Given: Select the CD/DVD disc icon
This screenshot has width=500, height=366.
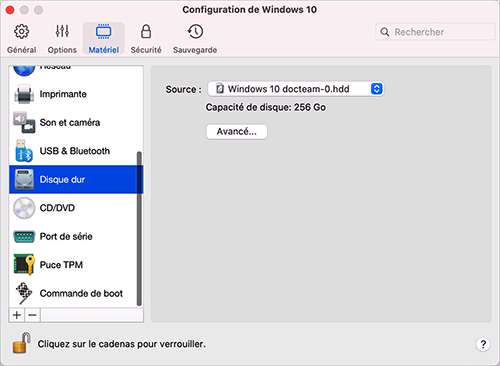Looking at the screenshot, I should [x=24, y=208].
